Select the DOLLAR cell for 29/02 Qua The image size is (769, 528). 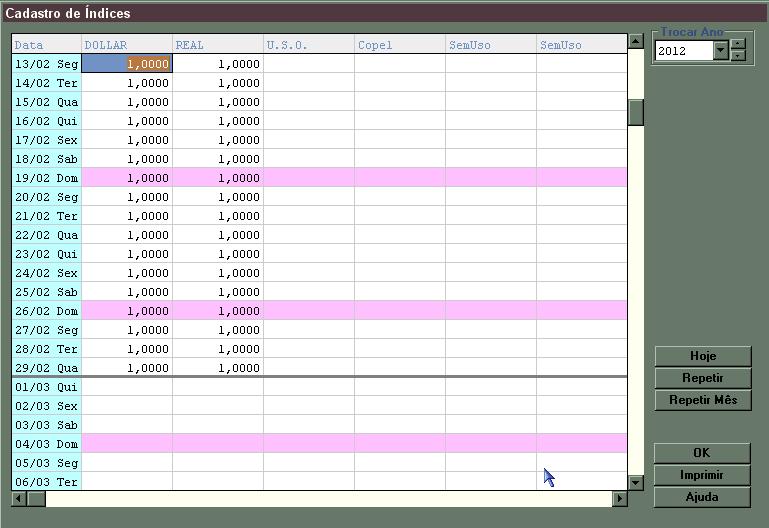[127, 368]
